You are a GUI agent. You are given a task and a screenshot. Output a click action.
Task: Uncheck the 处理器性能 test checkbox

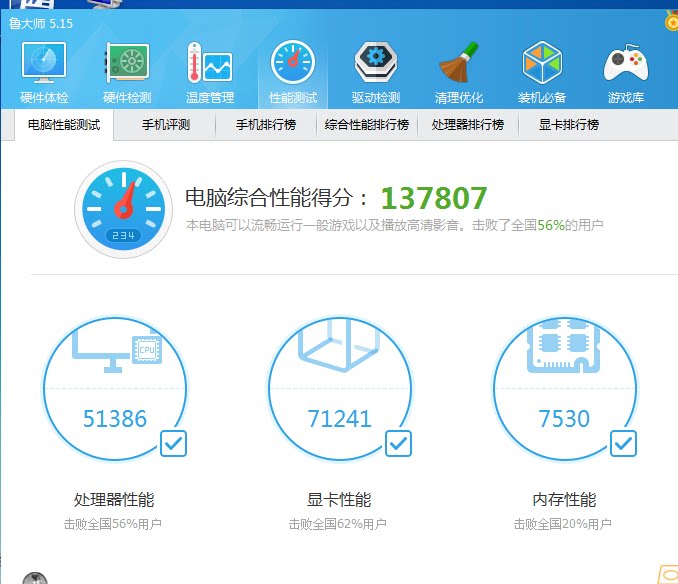tap(173, 444)
